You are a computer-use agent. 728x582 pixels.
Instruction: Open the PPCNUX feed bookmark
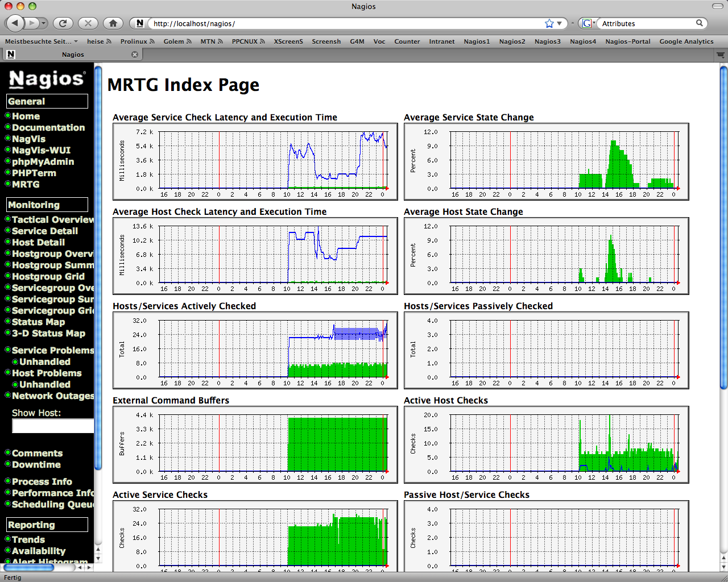[x=248, y=41]
